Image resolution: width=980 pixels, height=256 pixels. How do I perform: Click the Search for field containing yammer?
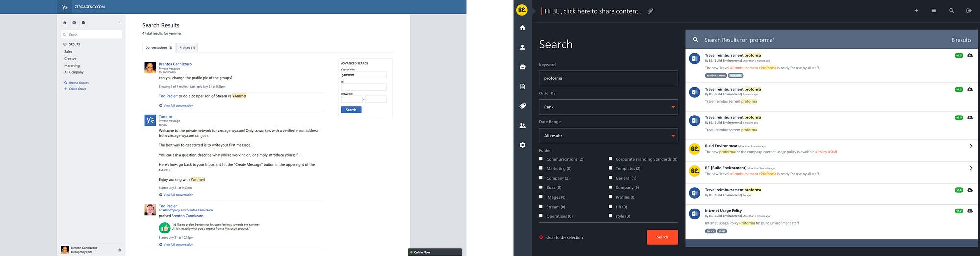[364, 75]
